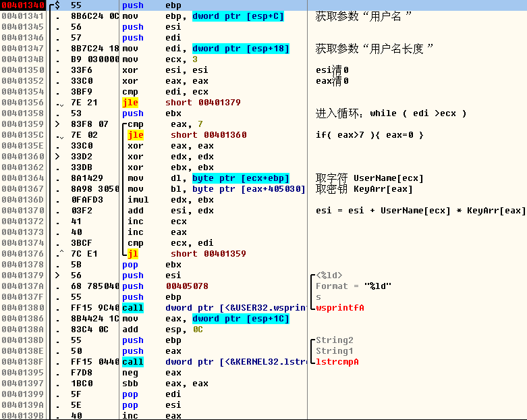Image resolution: width=527 pixels, height=420 pixels.
Task: Click the 'Format = "%ld"' comment
Action: coord(354,286)
